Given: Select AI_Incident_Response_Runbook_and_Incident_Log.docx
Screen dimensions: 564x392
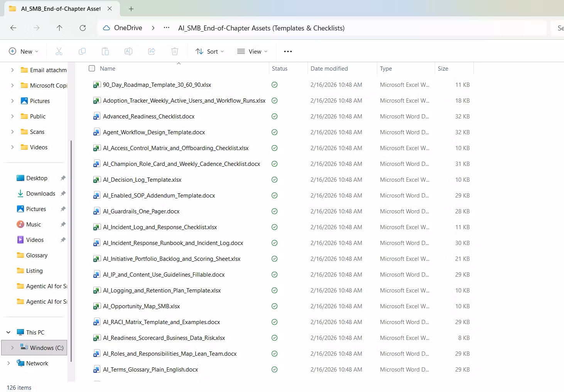Looking at the screenshot, I should [173, 243].
